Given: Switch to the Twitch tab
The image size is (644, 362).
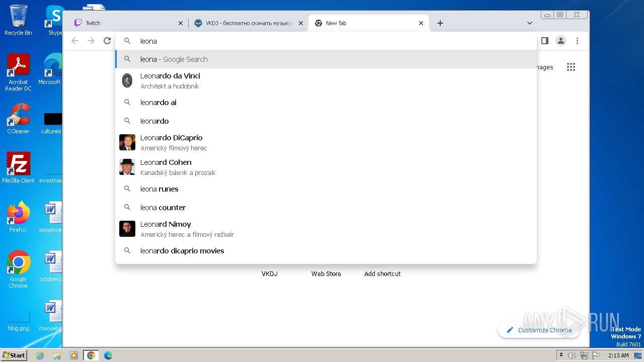Looking at the screenshot, I should click(128, 23).
